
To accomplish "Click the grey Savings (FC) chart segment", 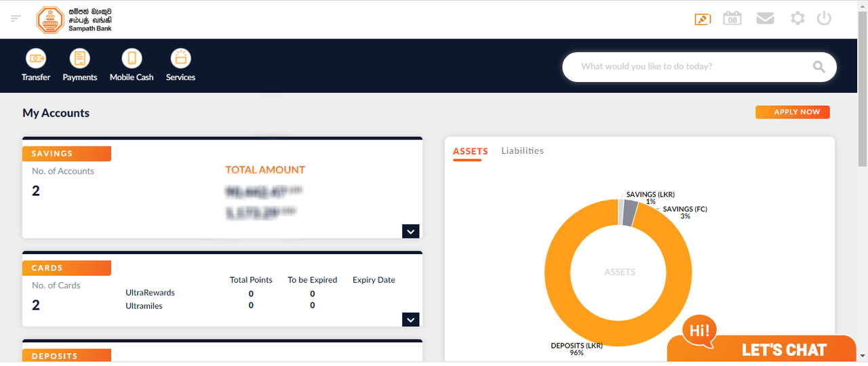I will coord(630,213).
